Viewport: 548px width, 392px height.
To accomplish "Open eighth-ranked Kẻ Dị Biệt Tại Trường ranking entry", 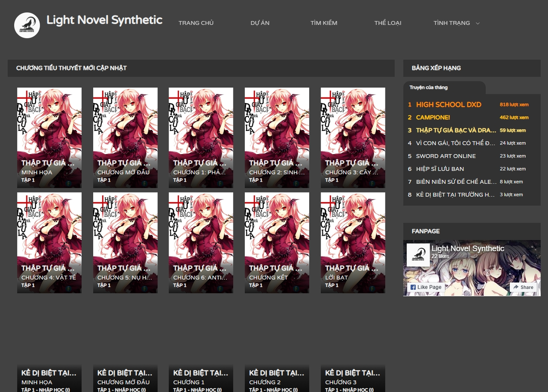I will pyautogui.click(x=455, y=194).
